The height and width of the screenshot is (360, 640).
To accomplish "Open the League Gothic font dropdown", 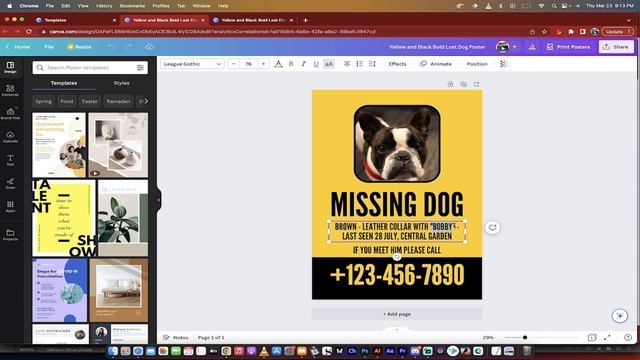I will [192, 64].
